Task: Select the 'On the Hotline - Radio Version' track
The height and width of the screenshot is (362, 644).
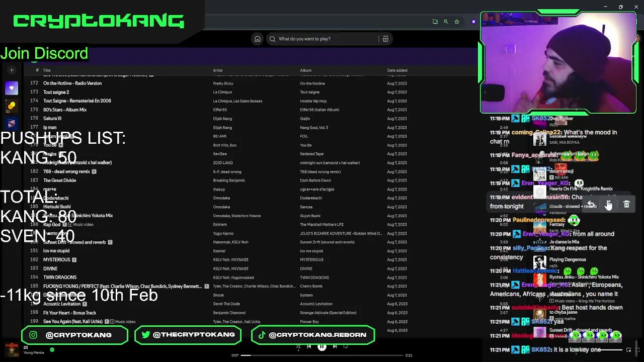Action: pyautogui.click(x=72, y=83)
